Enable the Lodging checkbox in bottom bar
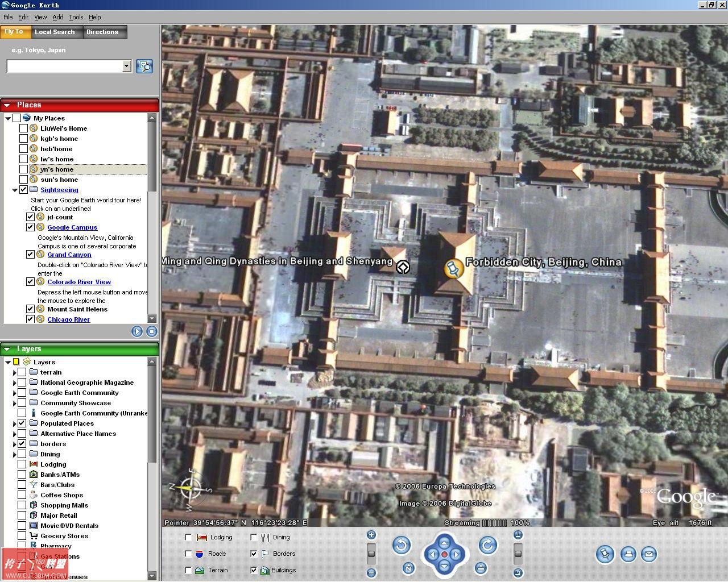Screen dimensions: 728x582 (x=188, y=537)
